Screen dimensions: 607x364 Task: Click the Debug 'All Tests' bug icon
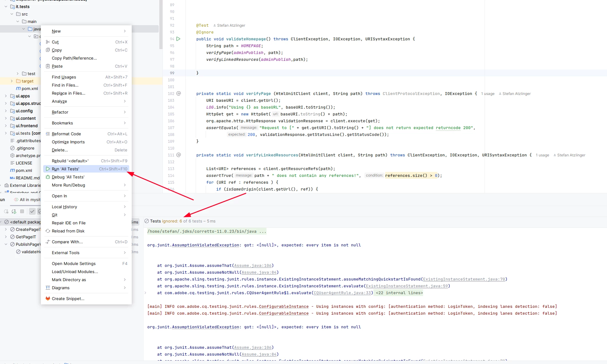48,177
